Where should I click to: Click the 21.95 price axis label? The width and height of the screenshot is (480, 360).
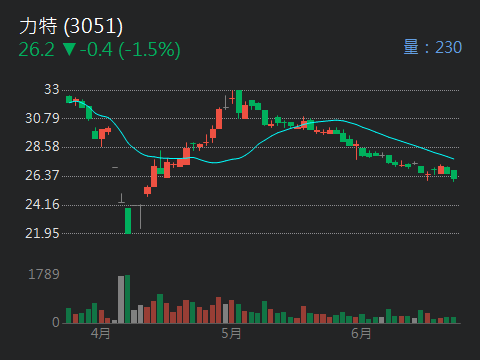point(42,233)
